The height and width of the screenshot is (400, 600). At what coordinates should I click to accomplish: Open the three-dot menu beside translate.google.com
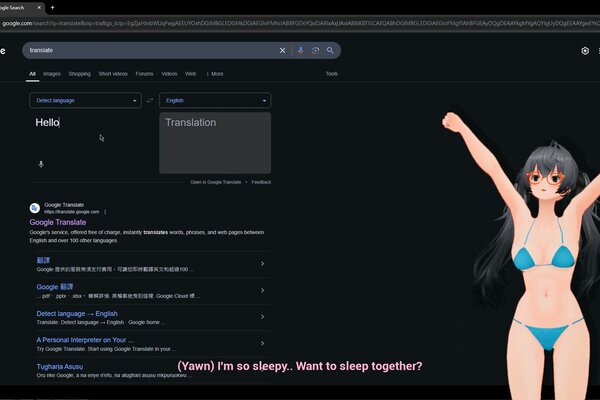click(x=105, y=212)
